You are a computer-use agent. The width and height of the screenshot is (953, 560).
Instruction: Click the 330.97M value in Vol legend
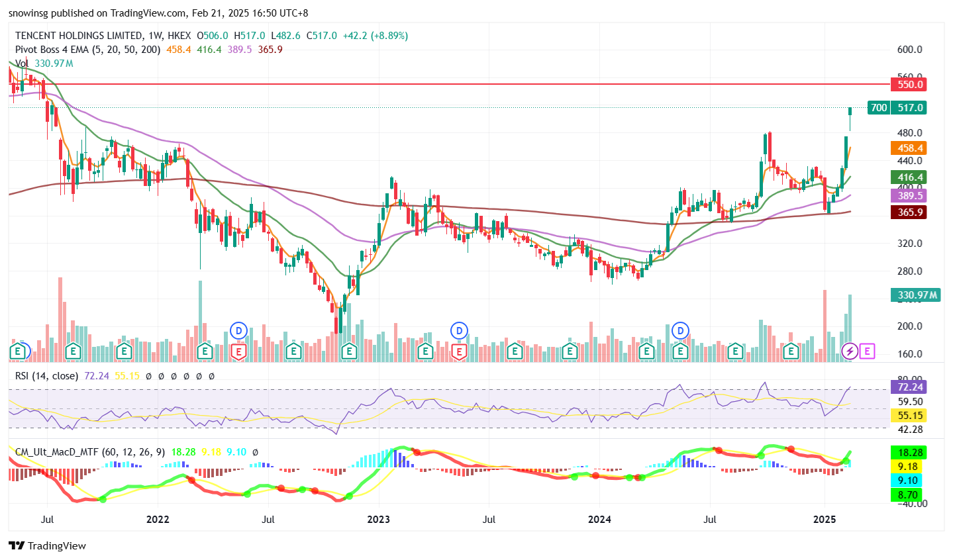point(54,64)
